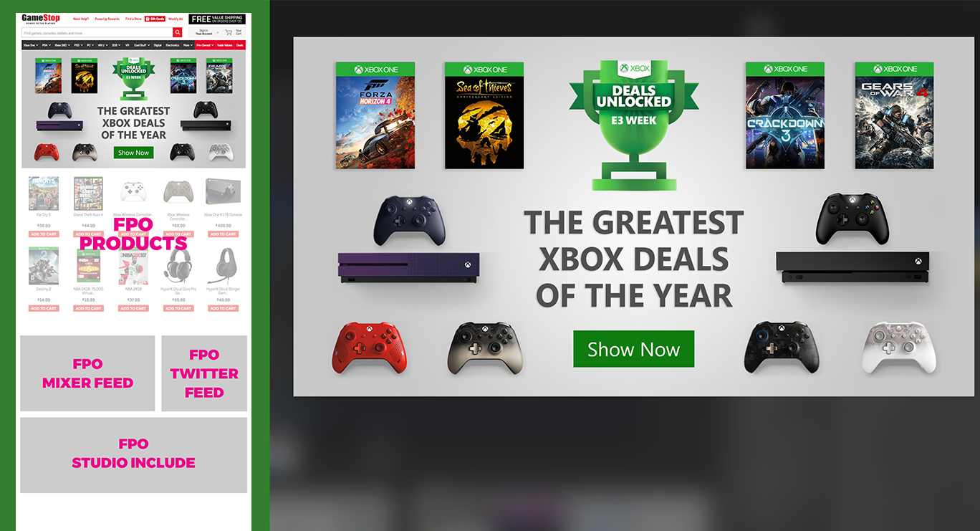Follow the Weekly Ad link
This screenshot has width=980, height=531.
176,19
